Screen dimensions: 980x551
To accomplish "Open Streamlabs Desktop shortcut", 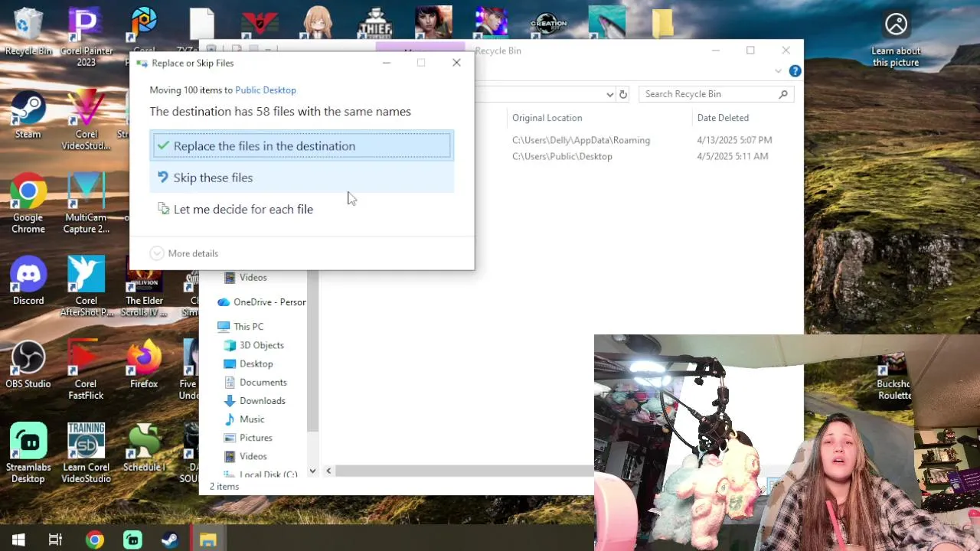I will [x=28, y=453].
